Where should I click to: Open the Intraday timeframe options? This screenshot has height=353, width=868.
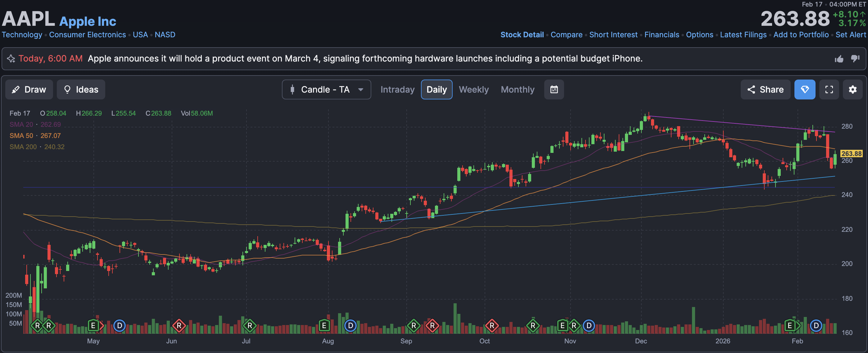click(397, 89)
